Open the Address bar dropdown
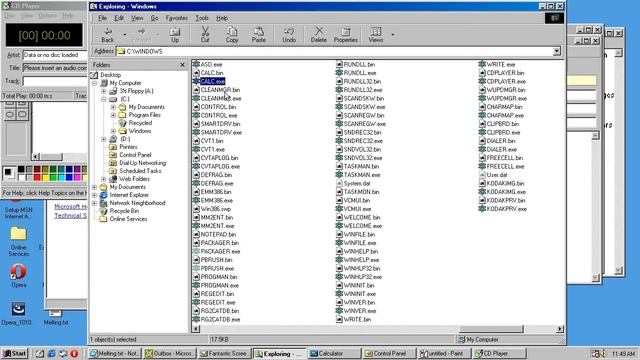Viewport: 640px width, 360px height. click(557, 51)
